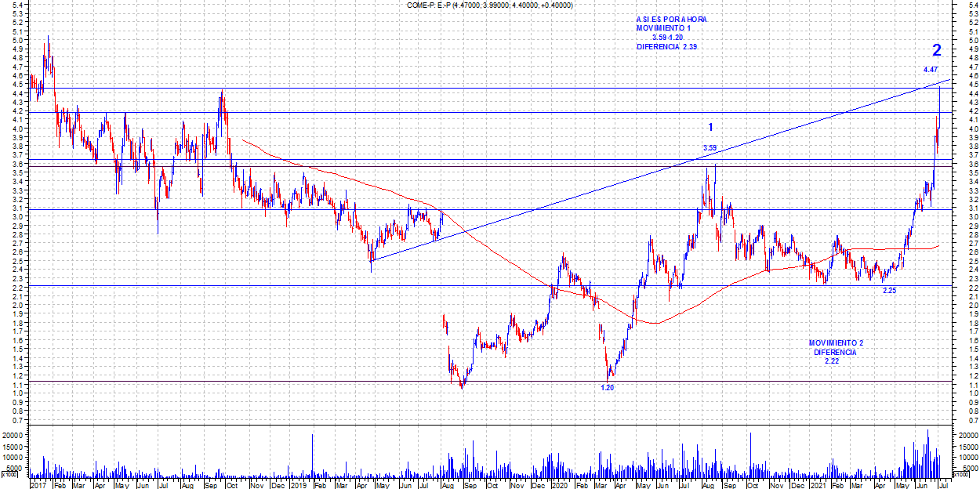Click the 2020 year marker
This screenshot has width=980, height=489.
[x=558, y=485]
